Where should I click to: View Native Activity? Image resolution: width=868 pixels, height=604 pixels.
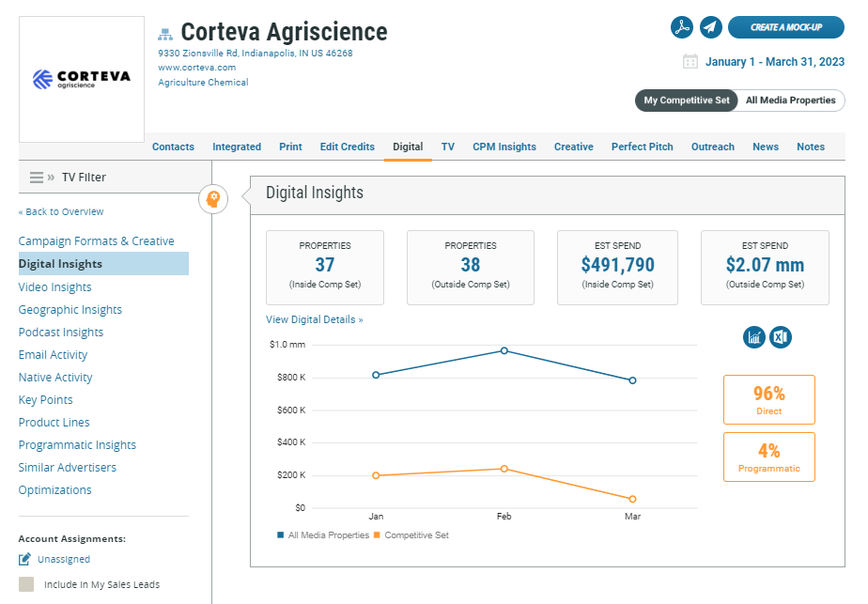click(x=55, y=378)
